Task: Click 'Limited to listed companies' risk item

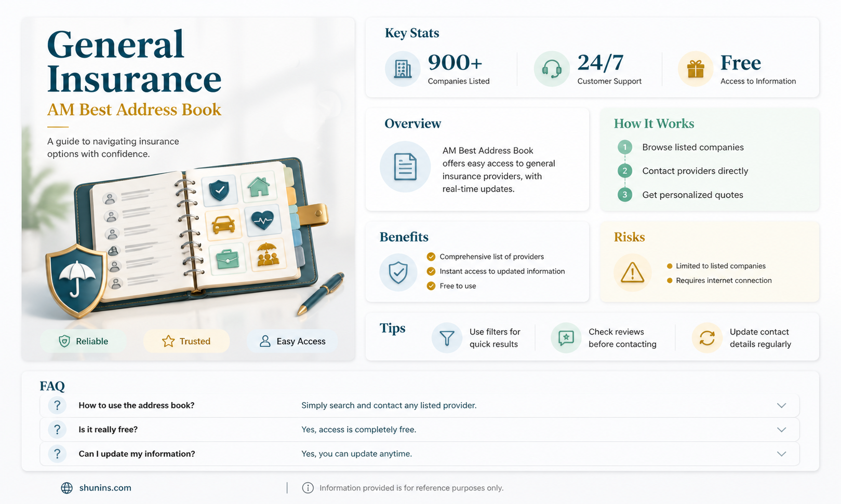Action: pyautogui.click(x=720, y=266)
